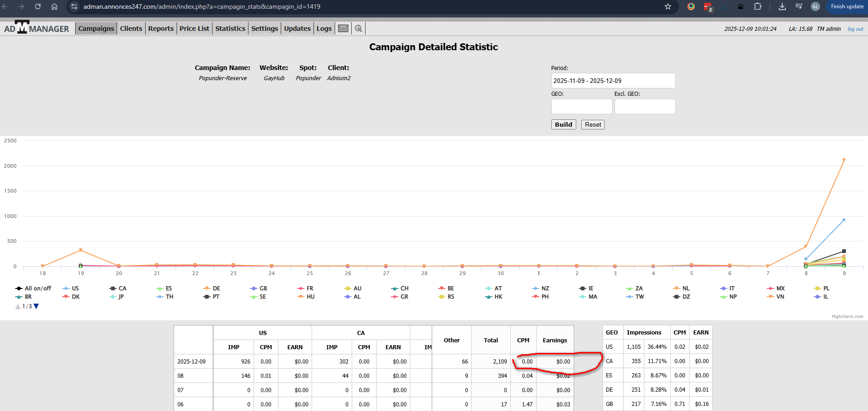Click the orange peak data point on day 9
Screen dimensions: 868x411
pos(844,160)
